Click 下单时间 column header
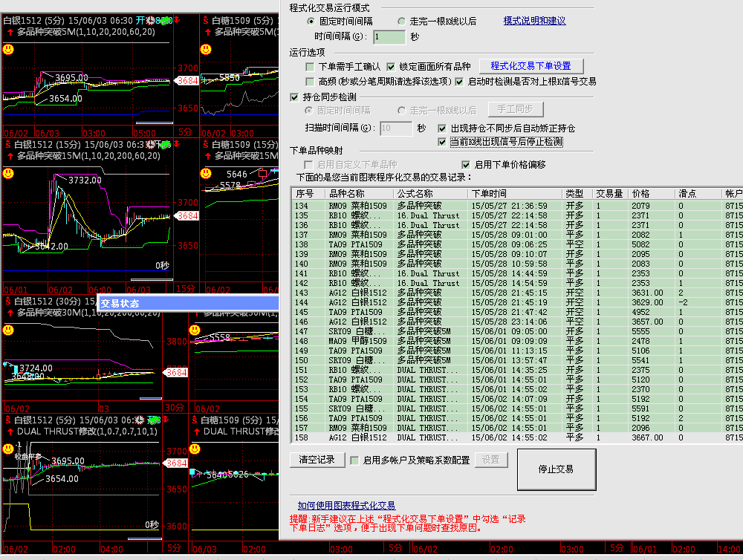The width and height of the screenshot is (743, 560). click(x=516, y=194)
